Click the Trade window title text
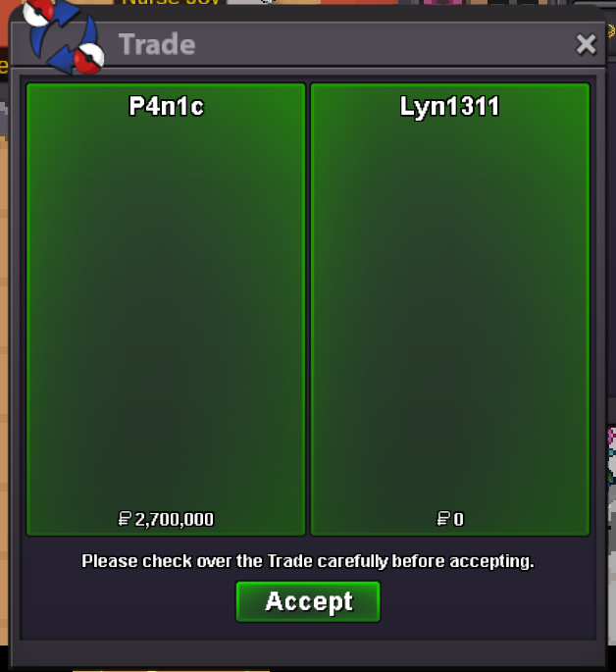This screenshot has height=672, width=616. click(157, 44)
